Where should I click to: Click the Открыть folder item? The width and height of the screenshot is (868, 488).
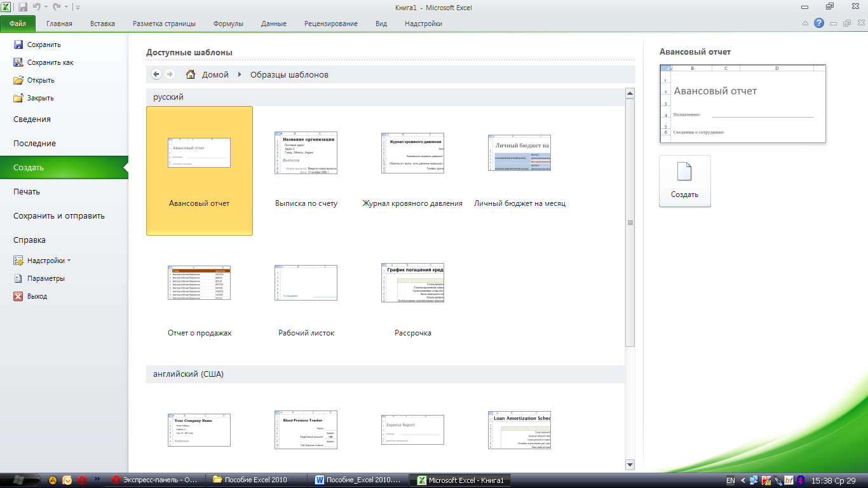[x=34, y=80]
